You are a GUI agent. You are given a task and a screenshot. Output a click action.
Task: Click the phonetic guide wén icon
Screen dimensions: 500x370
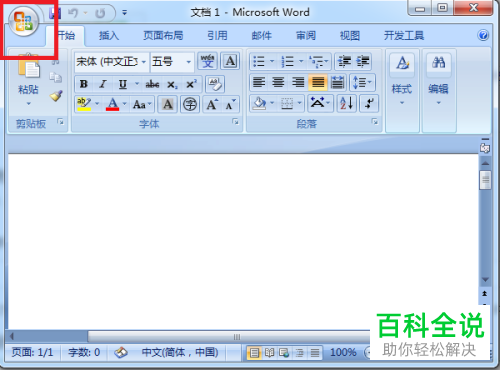207,61
